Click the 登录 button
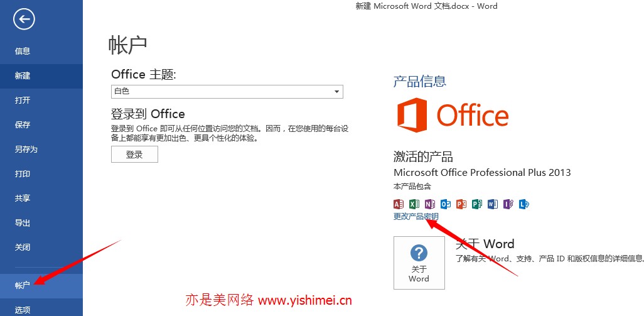This screenshot has height=316, width=644. click(134, 155)
